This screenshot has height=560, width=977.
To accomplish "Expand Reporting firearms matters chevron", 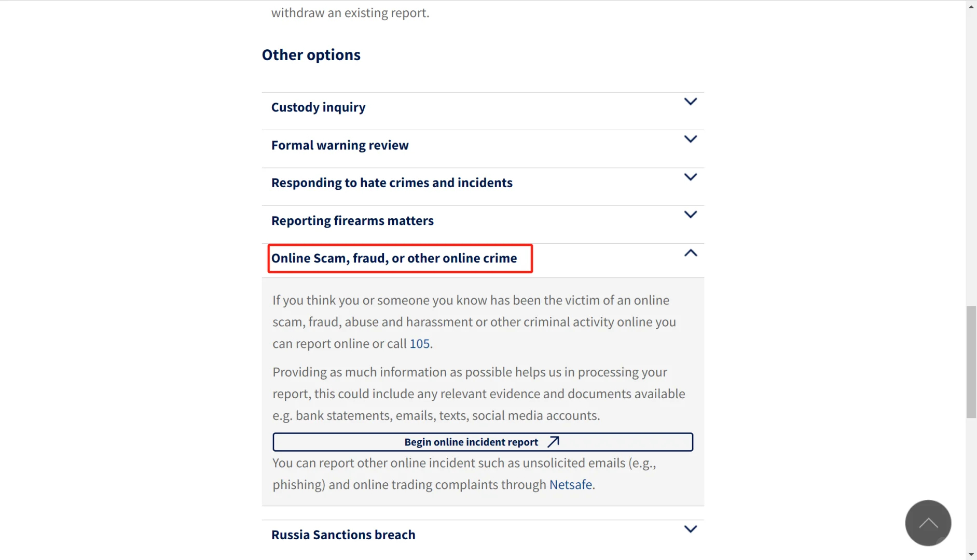I will click(x=690, y=215).
